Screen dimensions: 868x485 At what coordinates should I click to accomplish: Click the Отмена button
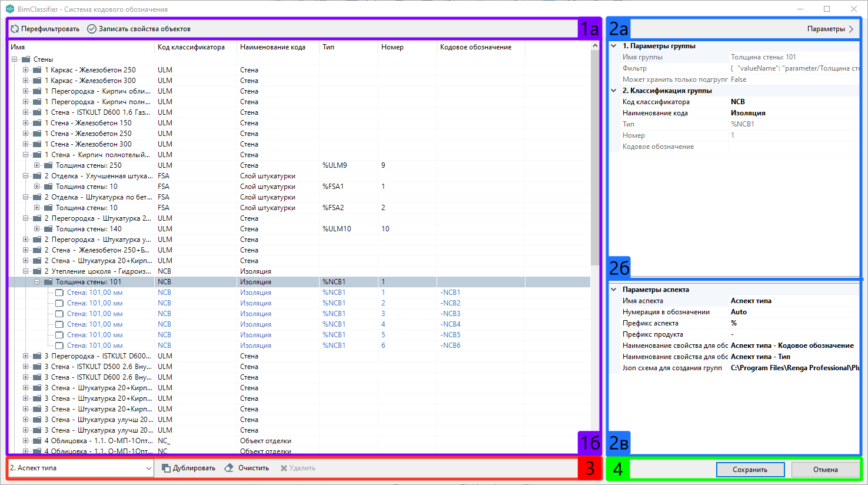pos(826,470)
